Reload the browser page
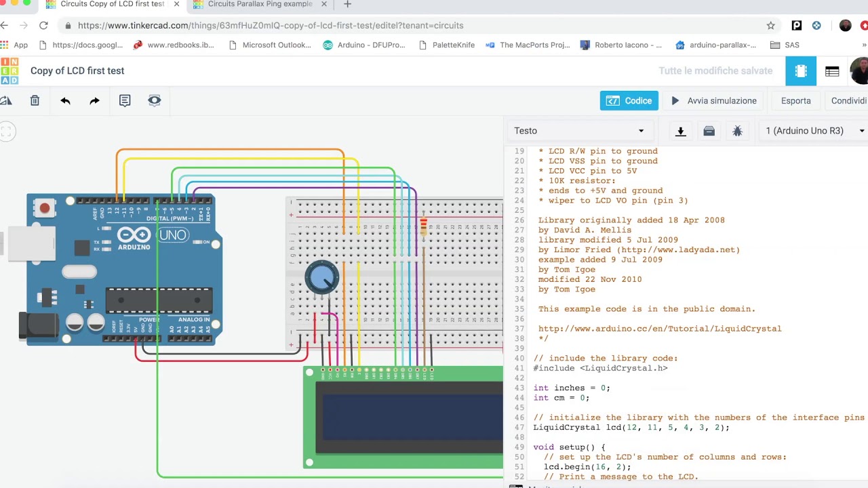868x488 pixels. pos(43,25)
